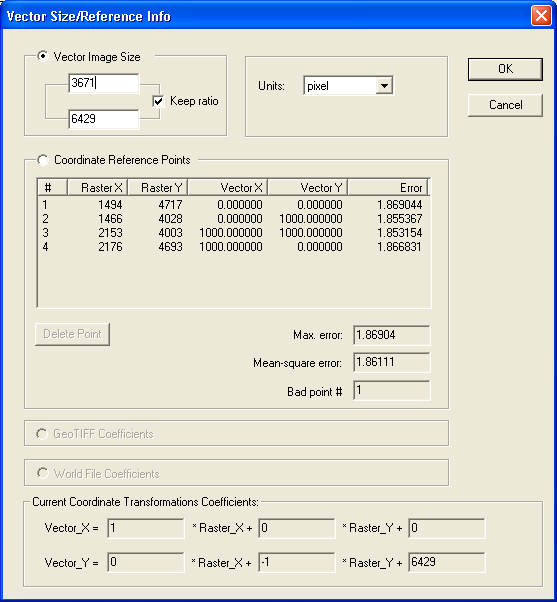Select reference point row 3
The image size is (557, 602).
[233, 233]
